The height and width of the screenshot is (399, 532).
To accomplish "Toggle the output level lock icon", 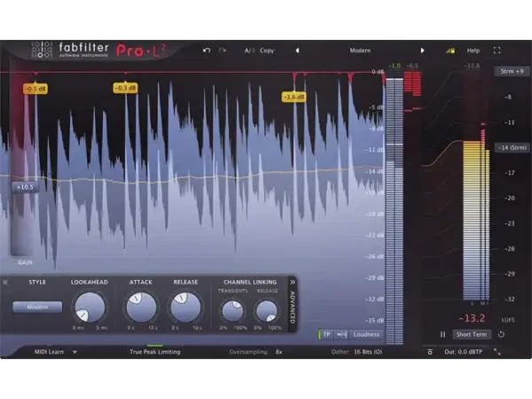I will pyautogui.click(x=450, y=51).
